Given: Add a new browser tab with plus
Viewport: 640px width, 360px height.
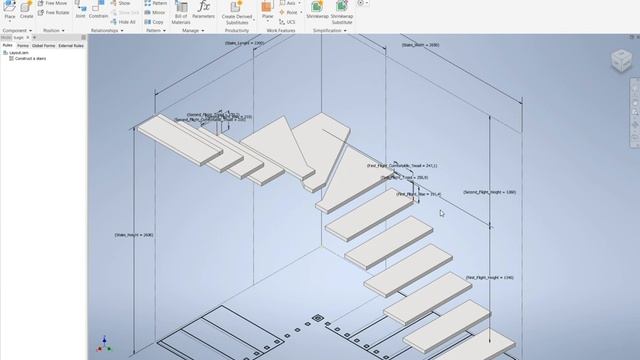Looking at the screenshot, I should [x=34, y=38].
